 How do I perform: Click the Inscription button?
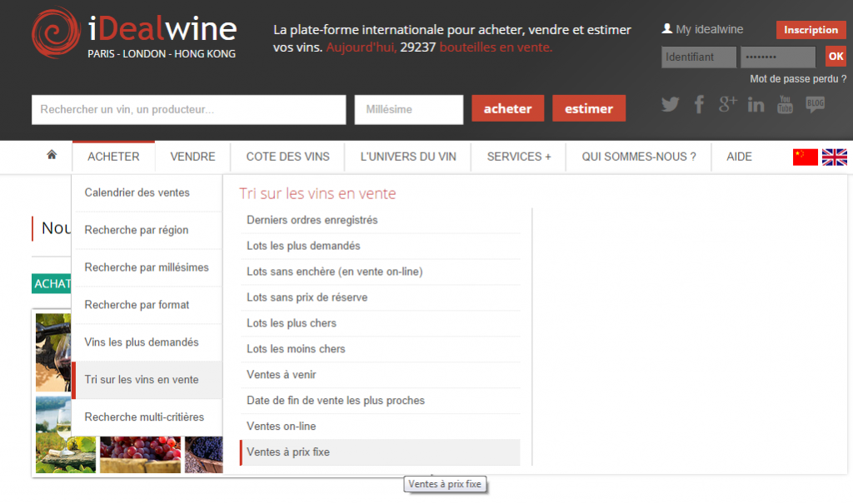click(x=811, y=29)
